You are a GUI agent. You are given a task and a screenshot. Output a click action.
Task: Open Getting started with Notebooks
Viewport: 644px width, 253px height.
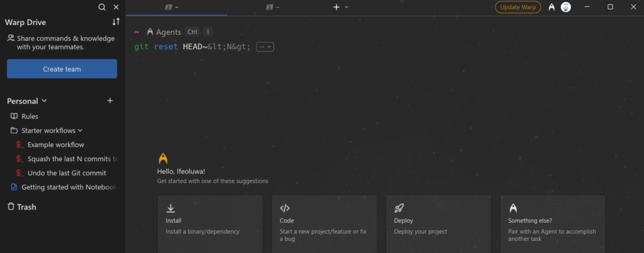[69, 187]
